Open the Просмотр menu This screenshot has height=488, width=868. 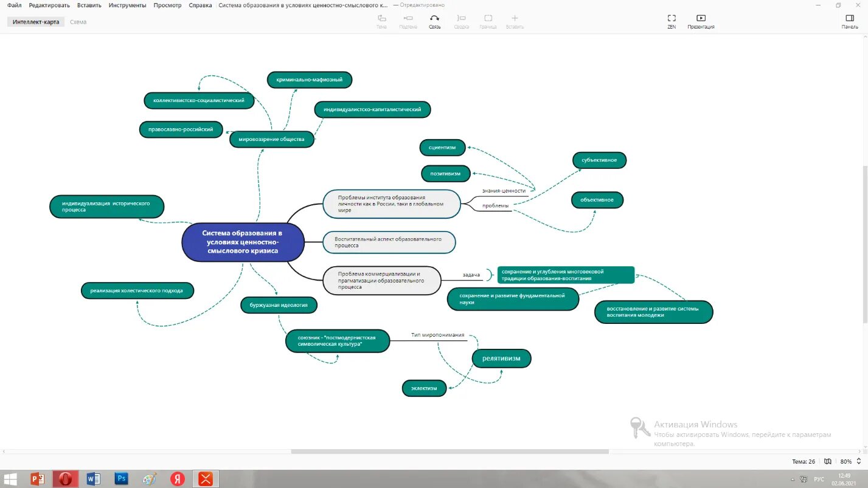click(x=167, y=5)
